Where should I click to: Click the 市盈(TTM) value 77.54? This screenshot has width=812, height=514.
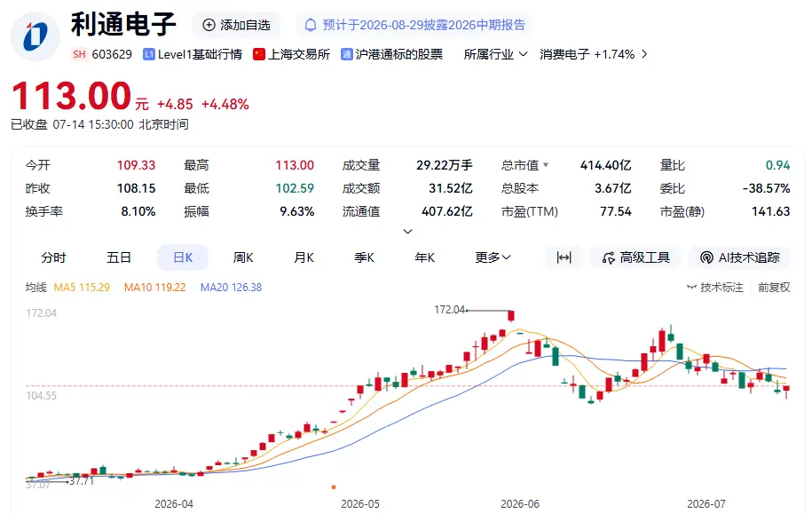[x=616, y=211]
